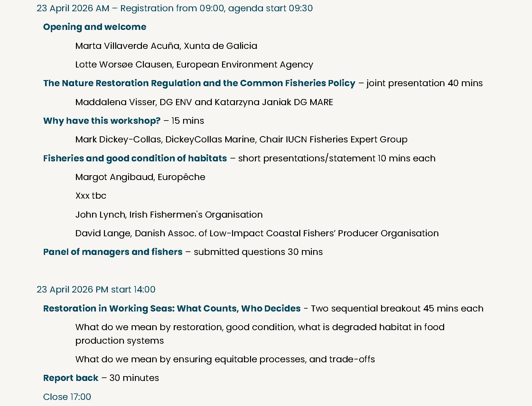Image resolution: width=532 pixels, height=406 pixels.
Task: Select Margot Angibaud, Europêche entry
Action: pyautogui.click(x=140, y=177)
